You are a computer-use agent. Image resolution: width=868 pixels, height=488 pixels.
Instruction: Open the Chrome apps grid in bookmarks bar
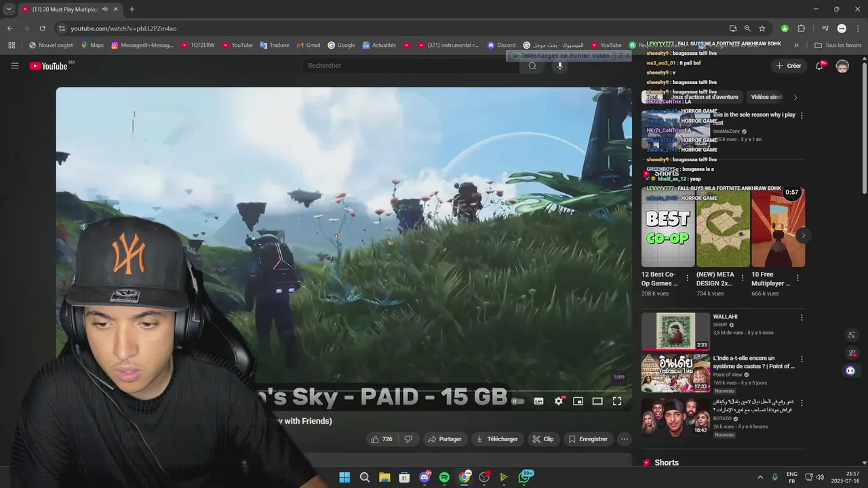tap(12, 45)
